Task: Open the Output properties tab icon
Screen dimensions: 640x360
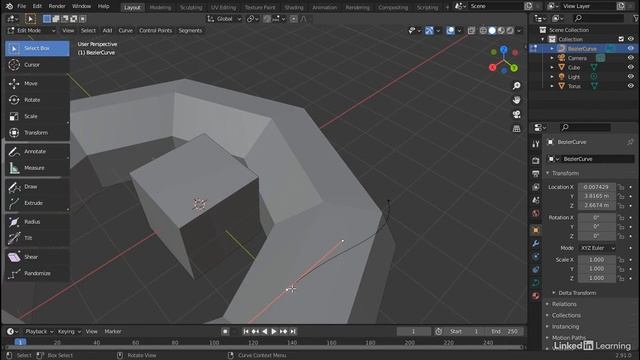Action: click(x=536, y=174)
